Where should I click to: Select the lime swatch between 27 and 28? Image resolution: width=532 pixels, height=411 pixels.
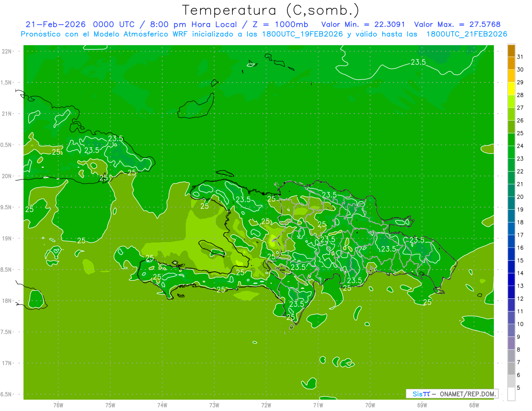click(511, 101)
